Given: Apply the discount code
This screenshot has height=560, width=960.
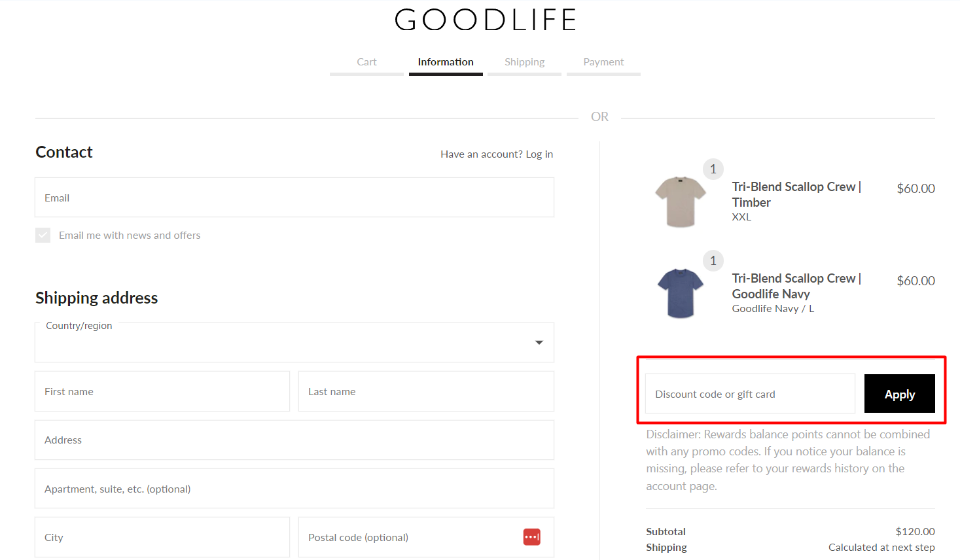Looking at the screenshot, I should pyautogui.click(x=899, y=394).
